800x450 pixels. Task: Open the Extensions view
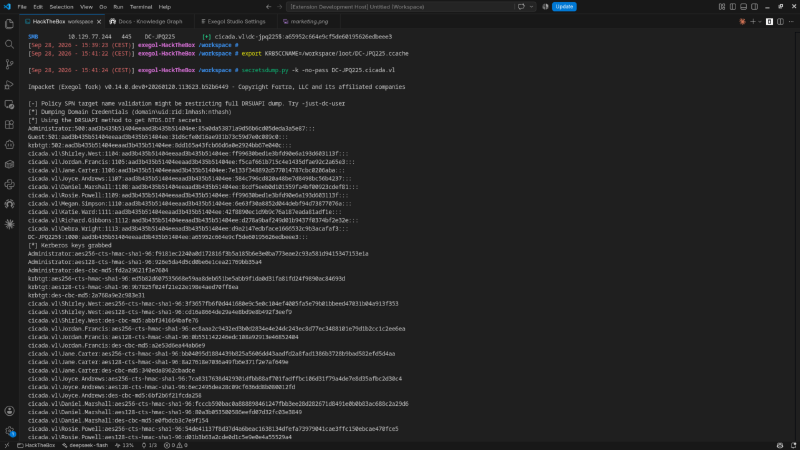point(9,124)
